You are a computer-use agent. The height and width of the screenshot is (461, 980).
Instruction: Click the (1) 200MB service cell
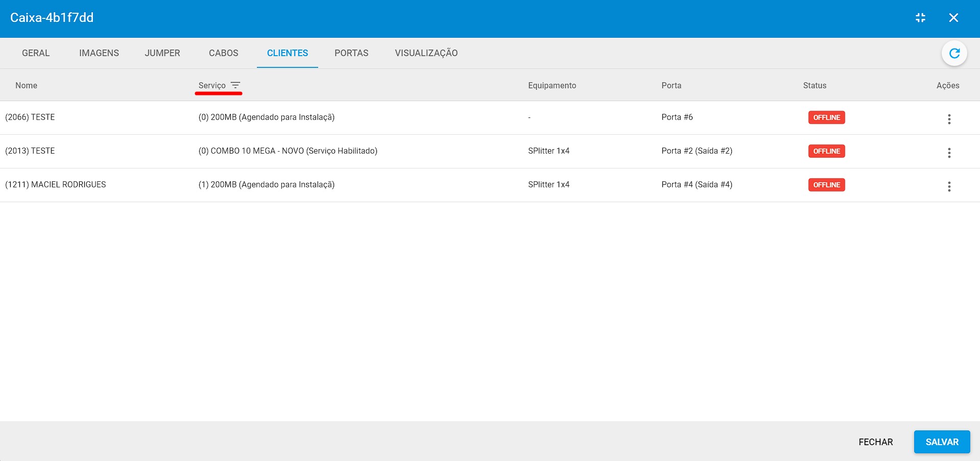click(x=267, y=185)
